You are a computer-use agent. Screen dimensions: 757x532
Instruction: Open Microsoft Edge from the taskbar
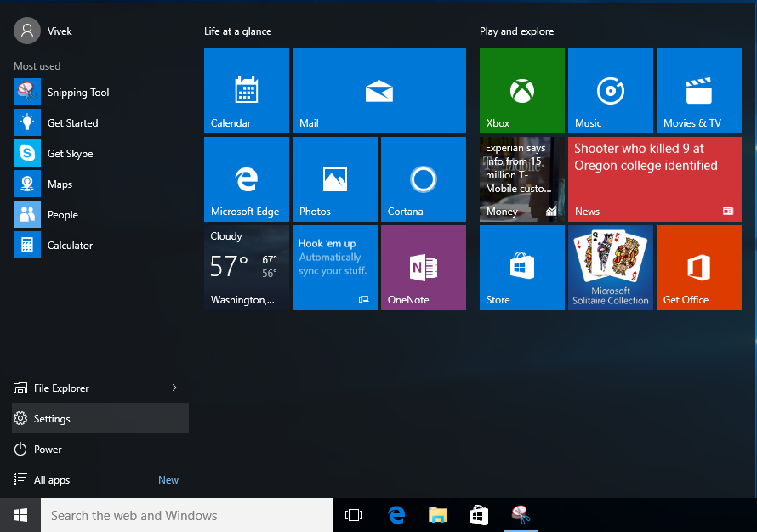(x=396, y=515)
